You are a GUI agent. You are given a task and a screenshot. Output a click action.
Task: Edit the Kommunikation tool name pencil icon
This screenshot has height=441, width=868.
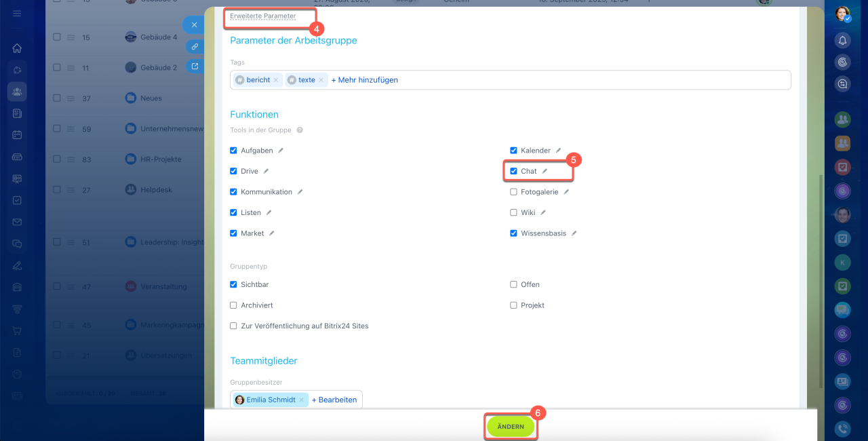coord(300,192)
